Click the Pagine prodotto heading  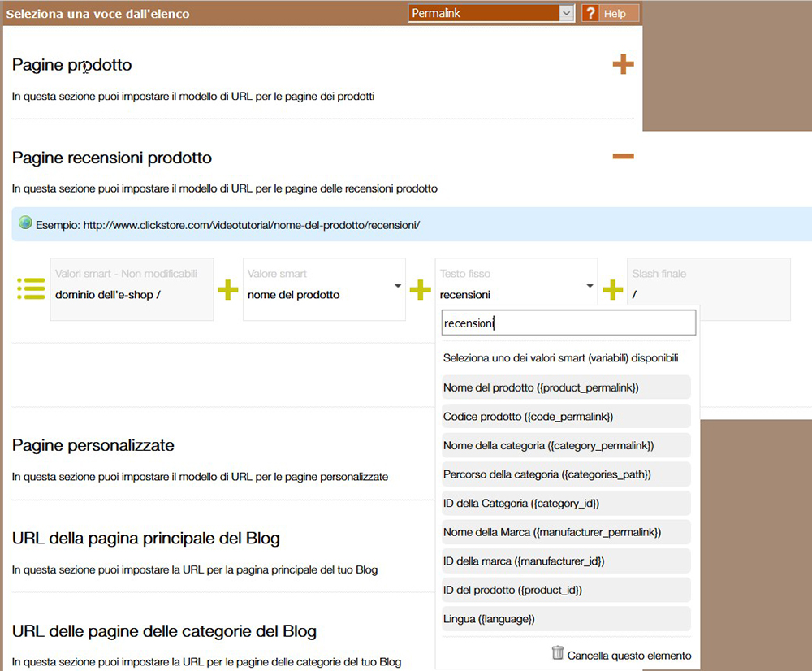coord(72,65)
